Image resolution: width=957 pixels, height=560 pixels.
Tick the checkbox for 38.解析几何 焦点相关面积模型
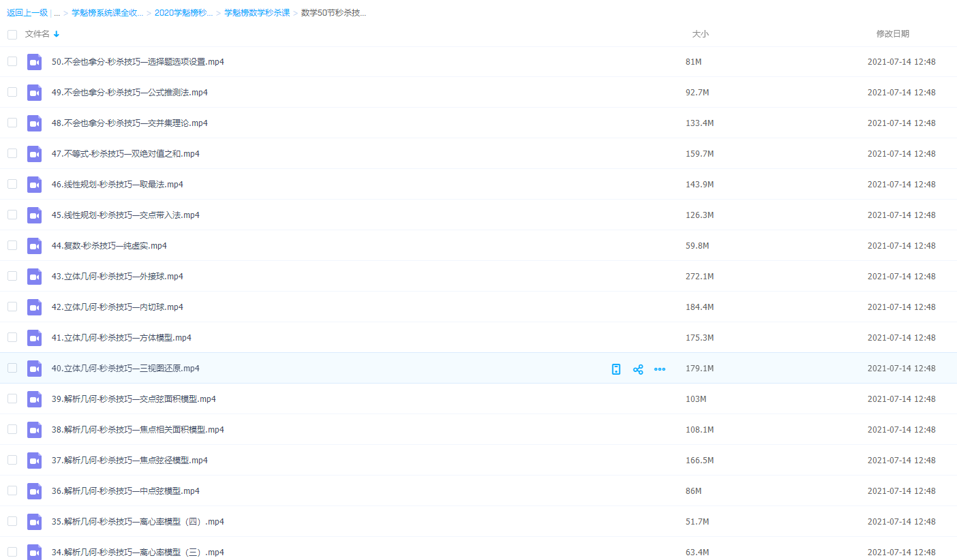(12, 429)
